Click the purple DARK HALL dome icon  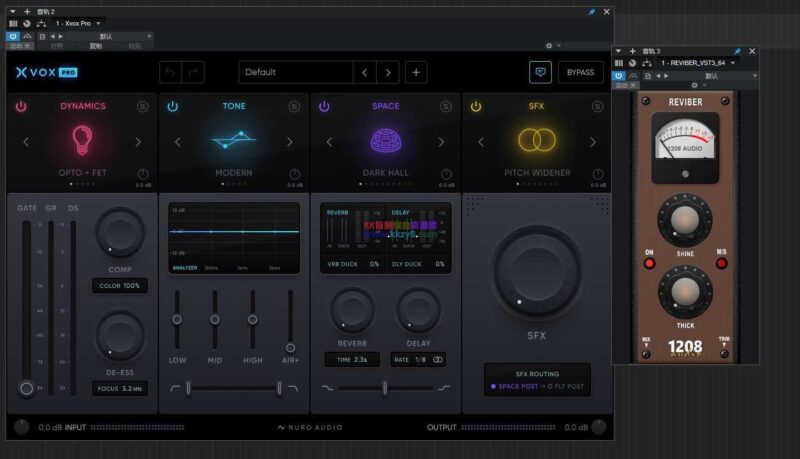click(x=386, y=140)
